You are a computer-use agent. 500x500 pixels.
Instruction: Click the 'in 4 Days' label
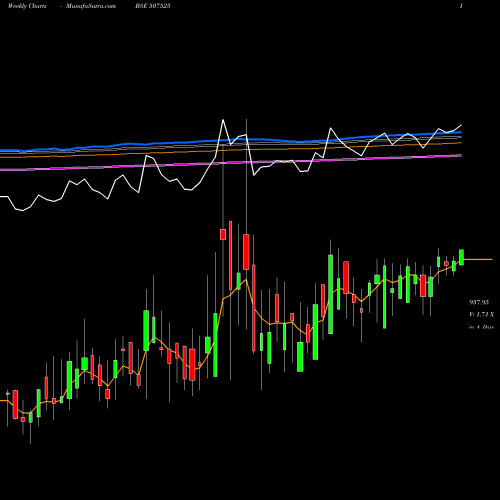tap(481, 327)
